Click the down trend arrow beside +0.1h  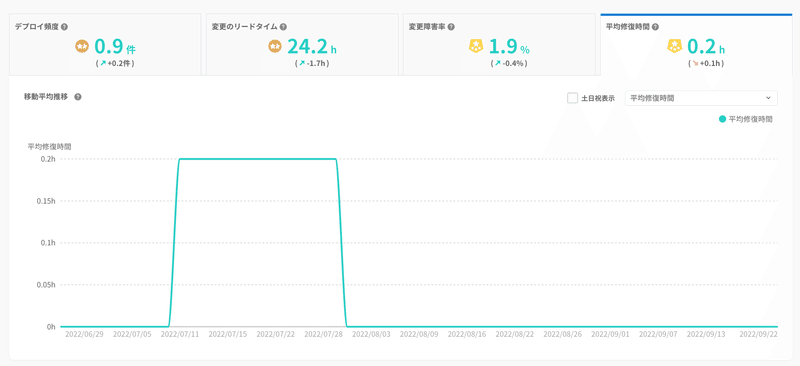click(x=694, y=64)
